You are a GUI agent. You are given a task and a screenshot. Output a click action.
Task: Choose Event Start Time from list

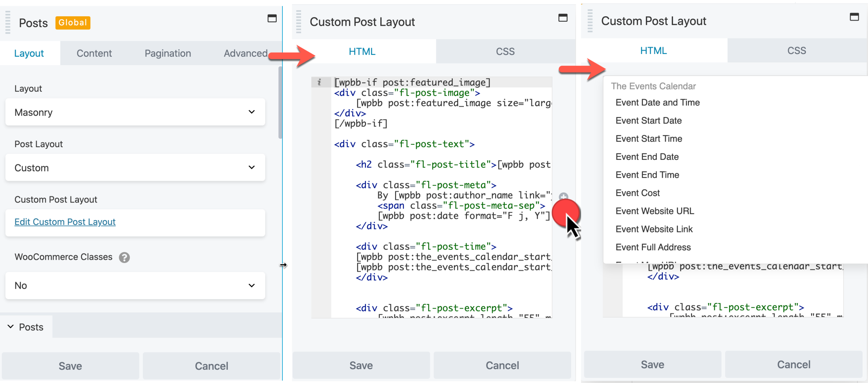[649, 138]
